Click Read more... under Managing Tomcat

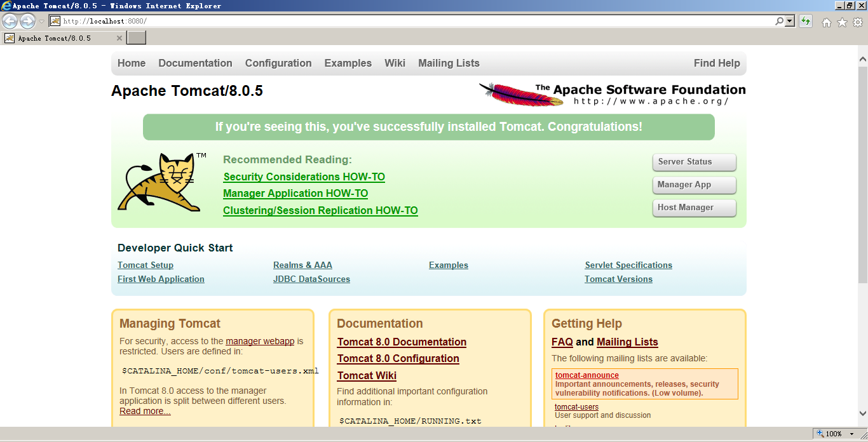tap(145, 411)
